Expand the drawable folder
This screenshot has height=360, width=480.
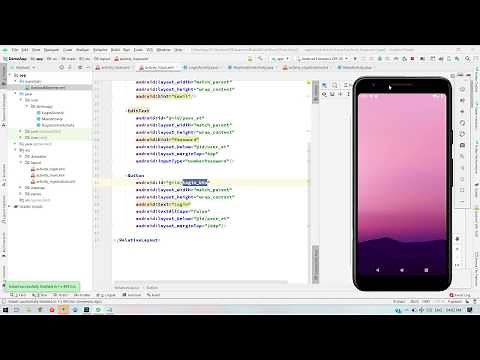coord(21,156)
